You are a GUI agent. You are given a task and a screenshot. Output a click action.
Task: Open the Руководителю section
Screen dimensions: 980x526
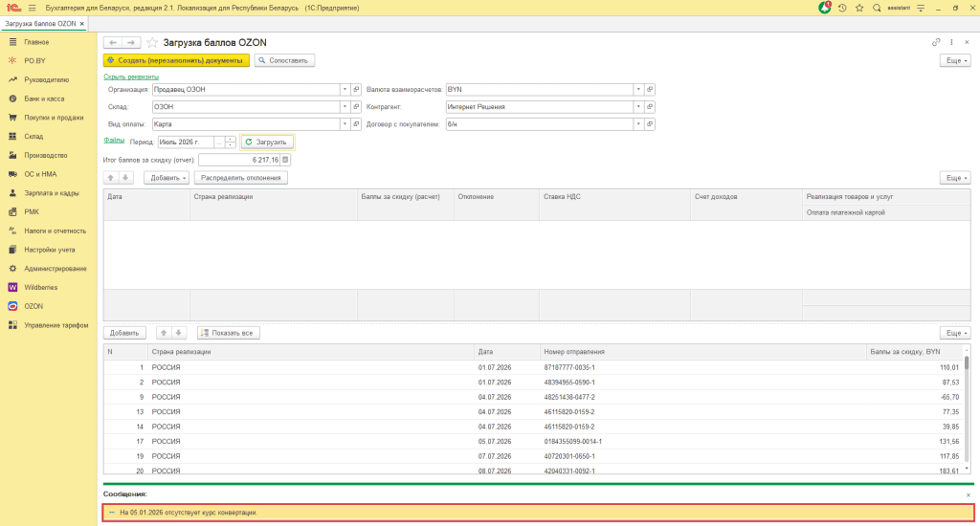coord(47,80)
